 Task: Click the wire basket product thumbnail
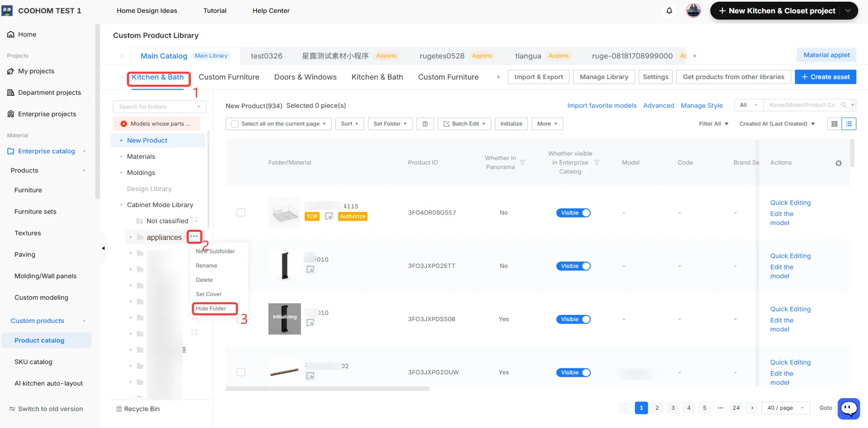pos(284,212)
